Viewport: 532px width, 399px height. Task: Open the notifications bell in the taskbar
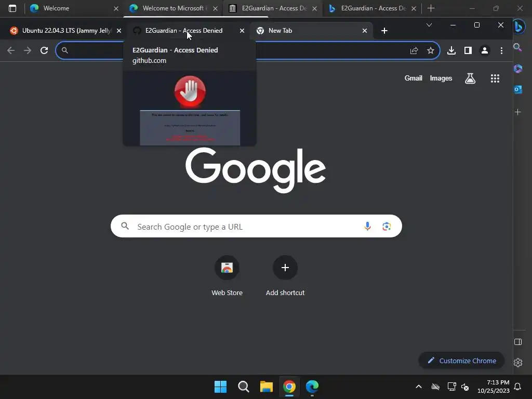517,387
